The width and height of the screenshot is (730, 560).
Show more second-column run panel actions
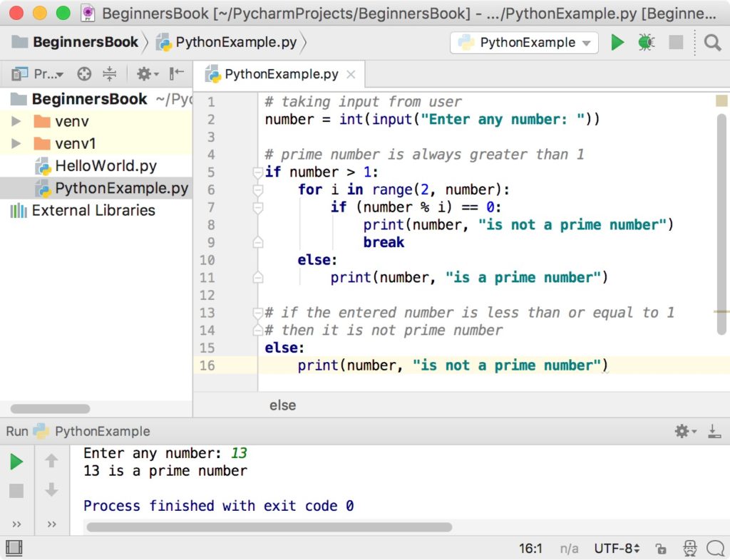(x=51, y=524)
